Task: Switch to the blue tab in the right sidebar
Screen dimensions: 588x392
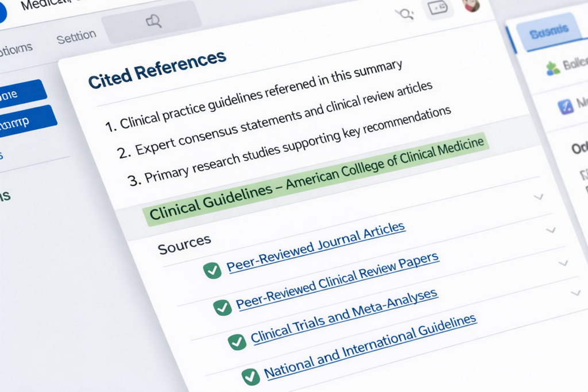Action: coord(550,30)
